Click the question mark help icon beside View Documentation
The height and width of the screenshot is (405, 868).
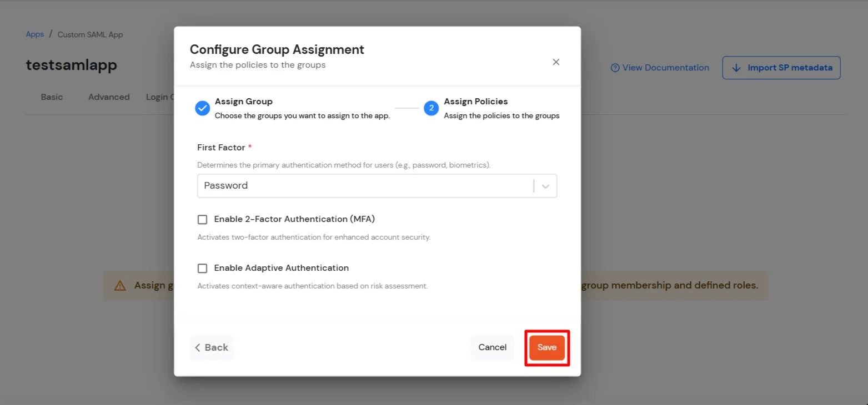pyautogui.click(x=615, y=67)
